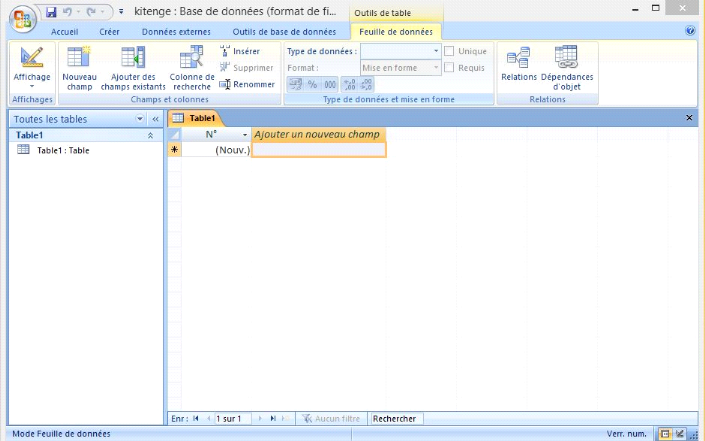Switch to the Créer ribbon tab
Screen dimensions: 705x441
110,32
